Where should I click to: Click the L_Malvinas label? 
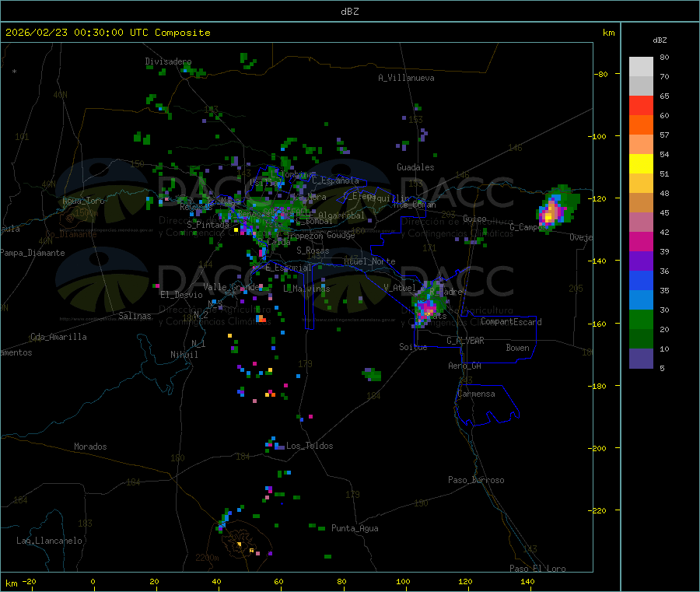pyautogui.click(x=306, y=289)
